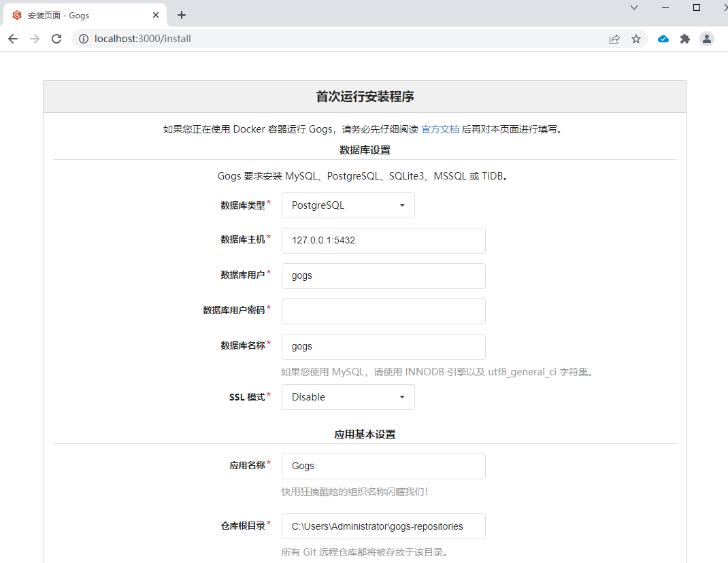Click the Gogs 要求安装 MySQL requirements text
The width and height of the screenshot is (728, 563).
(x=364, y=176)
